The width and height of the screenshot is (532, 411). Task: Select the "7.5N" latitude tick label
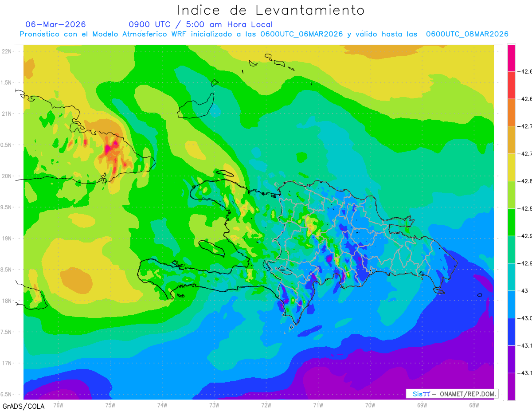coord(7,332)
